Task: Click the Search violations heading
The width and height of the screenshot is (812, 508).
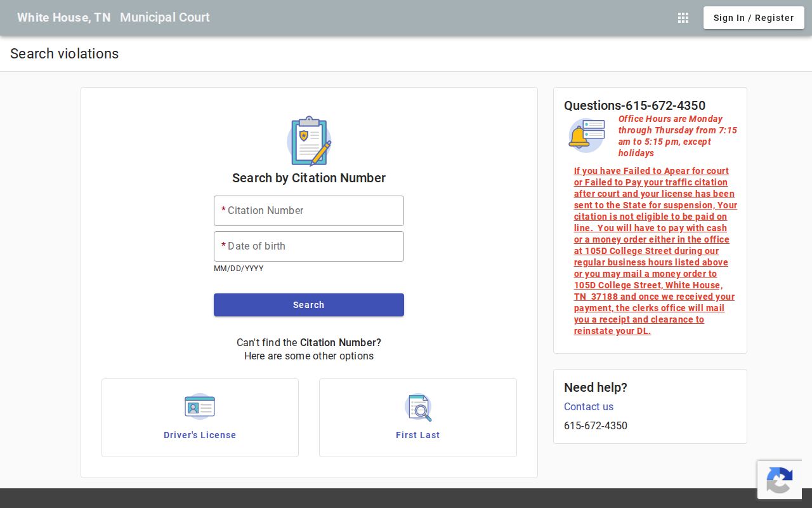Action: coord(65,54)
